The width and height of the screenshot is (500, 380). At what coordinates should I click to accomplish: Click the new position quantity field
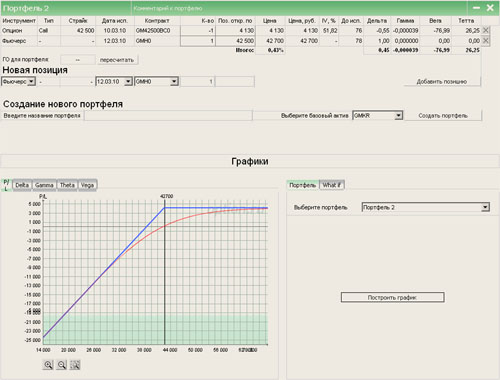pos(197,81)
